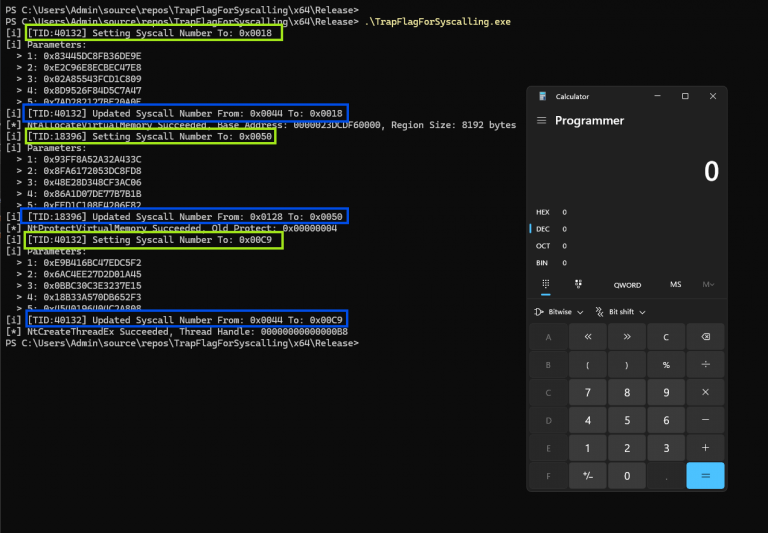Click the close parenthesis key

(627, 364)
